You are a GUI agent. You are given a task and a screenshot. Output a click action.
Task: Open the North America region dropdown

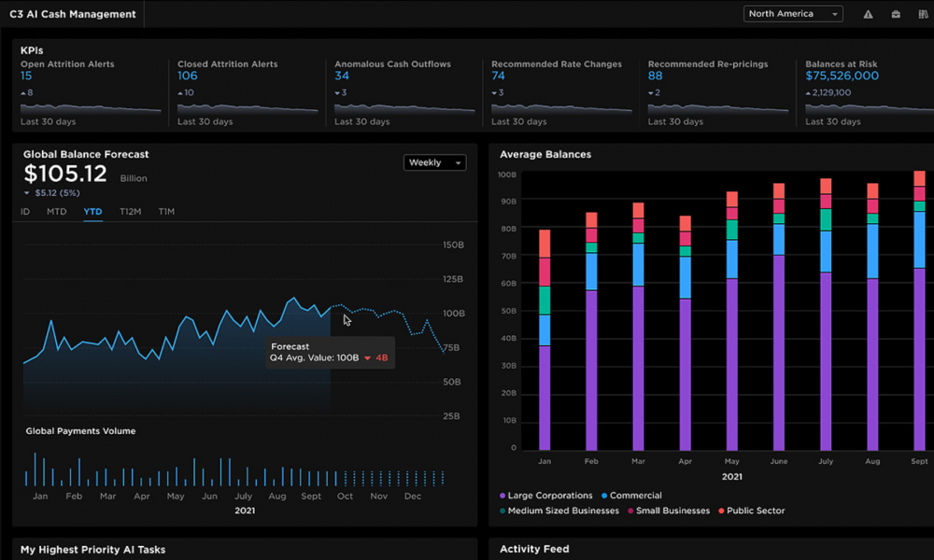(x=793, y=14)
